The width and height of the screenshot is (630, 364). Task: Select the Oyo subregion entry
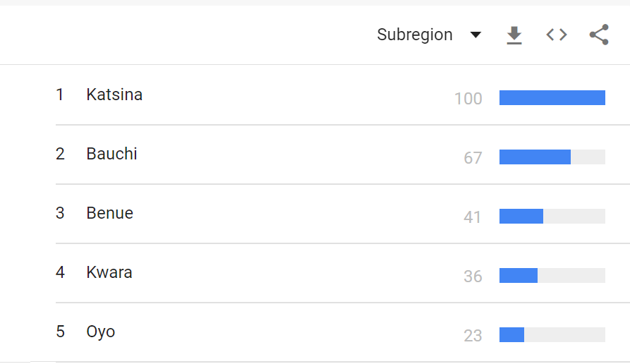(101, 332)
